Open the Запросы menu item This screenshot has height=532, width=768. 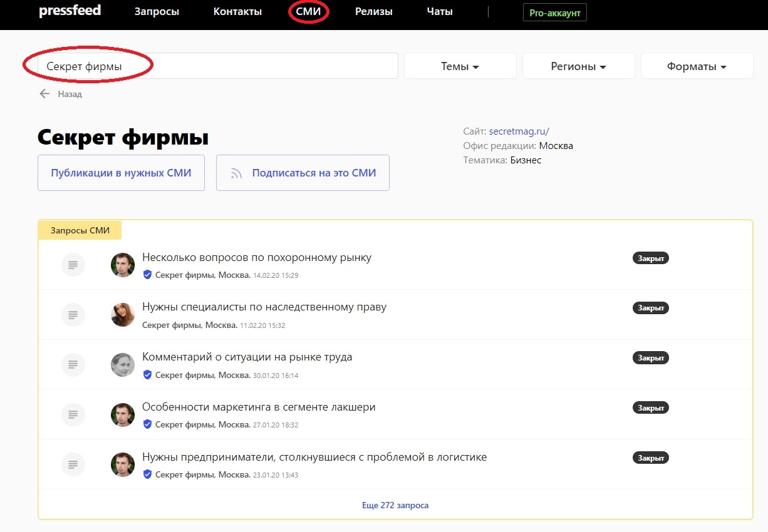(x=157, y=12)
